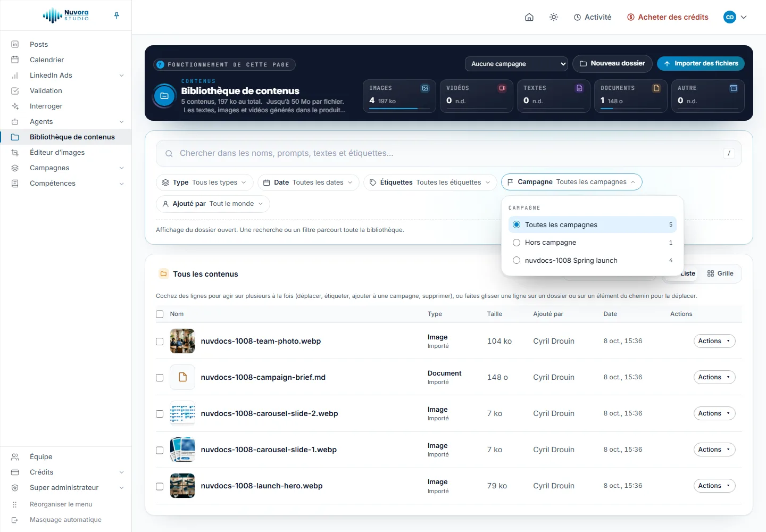Open the Étiquettes filter dropdown
Image resolution: width=766 pixels, height=532 pixels.
point(430,182)
